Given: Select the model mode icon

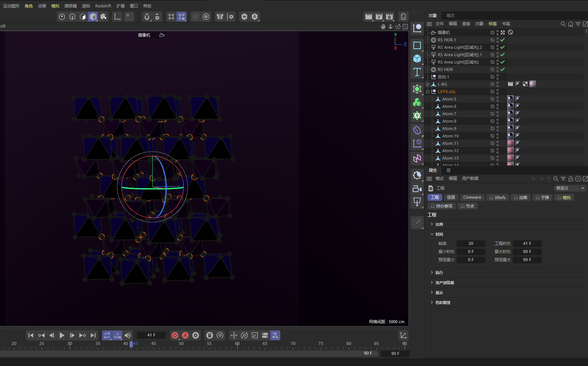Looking at the screenshot, I should [93, 17].
